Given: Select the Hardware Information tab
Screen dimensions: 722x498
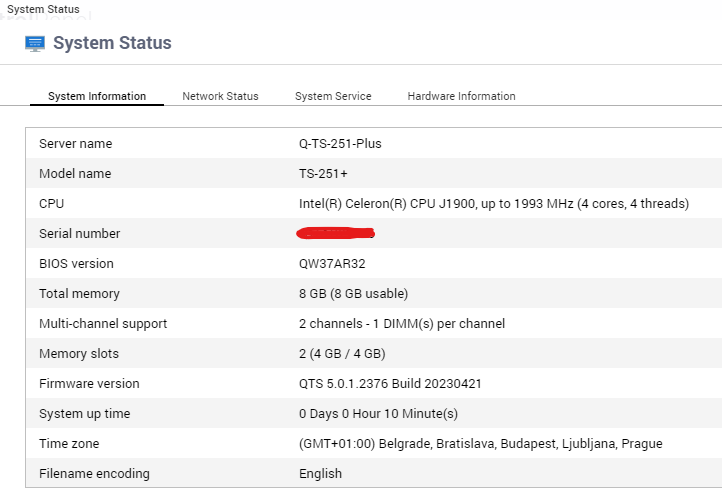Looking at the screenshot, I should click(x=461, y=96).
